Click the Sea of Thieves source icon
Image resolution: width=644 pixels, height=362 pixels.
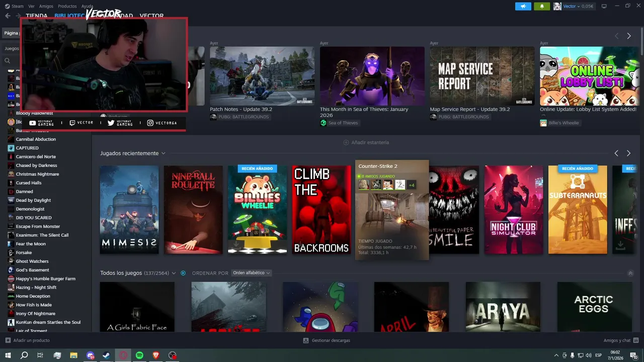tap(324, 123)
